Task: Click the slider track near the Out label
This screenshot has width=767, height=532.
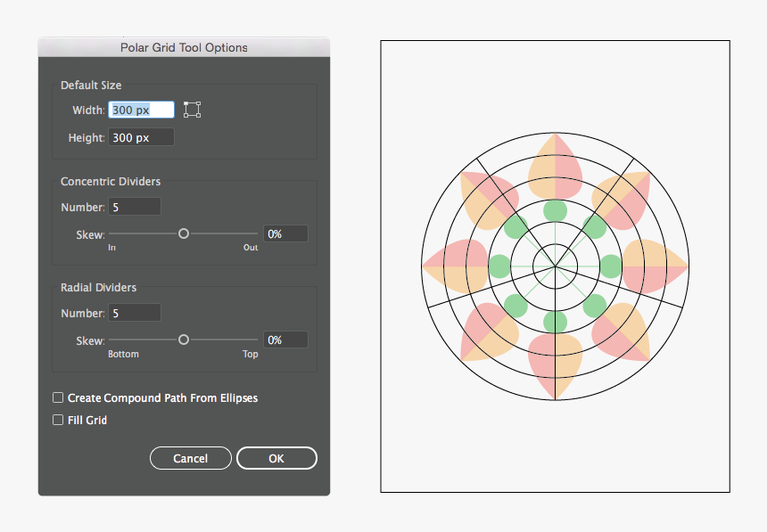Action: click(245, 233)
